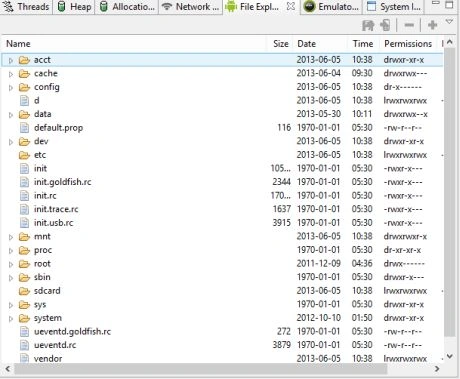The image size is (460, 379).
Task: Click the pull file from device icon
Action: [x=368, y=25]
